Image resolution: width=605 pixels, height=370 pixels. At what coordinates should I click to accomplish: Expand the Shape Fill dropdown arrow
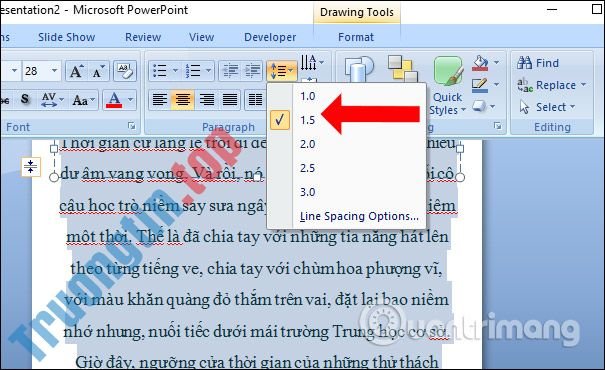coord(497,62)
